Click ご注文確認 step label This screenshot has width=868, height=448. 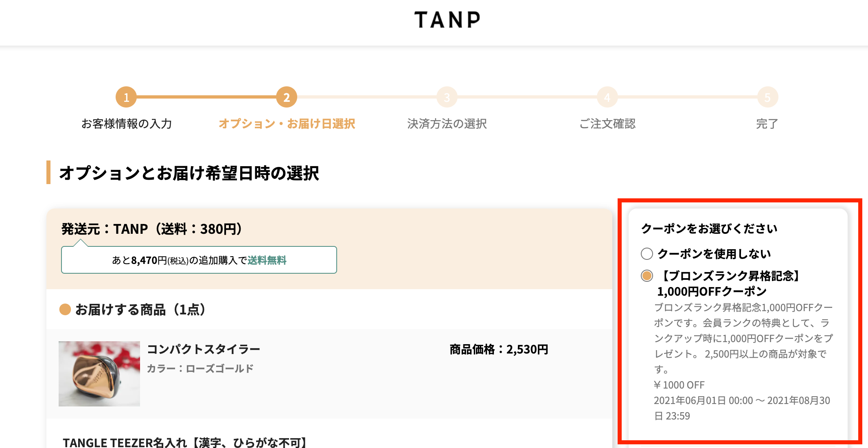point(607,124)
